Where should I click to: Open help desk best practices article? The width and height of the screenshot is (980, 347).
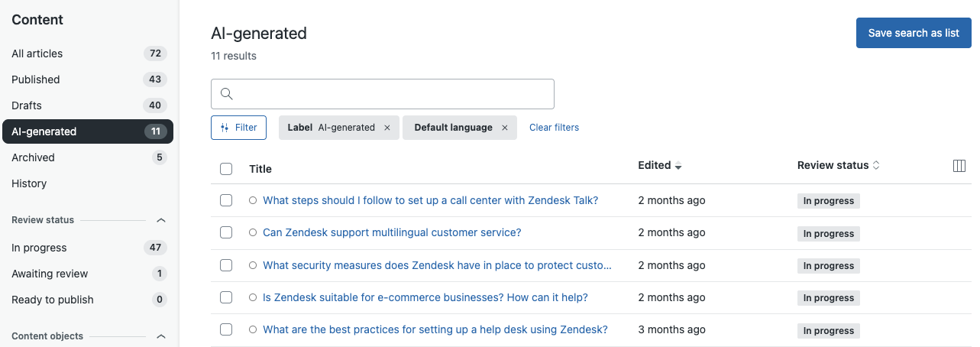coord(435,329)
